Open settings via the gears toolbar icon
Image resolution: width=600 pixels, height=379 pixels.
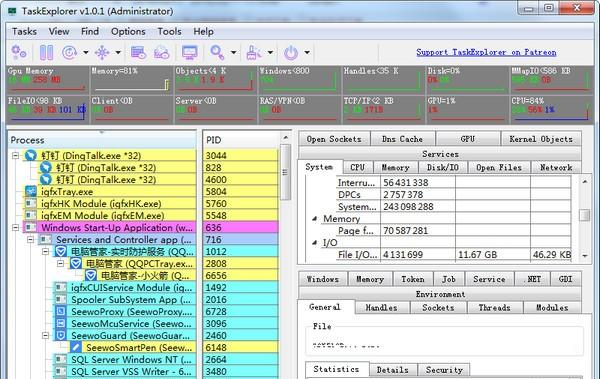tap(19, 52)
